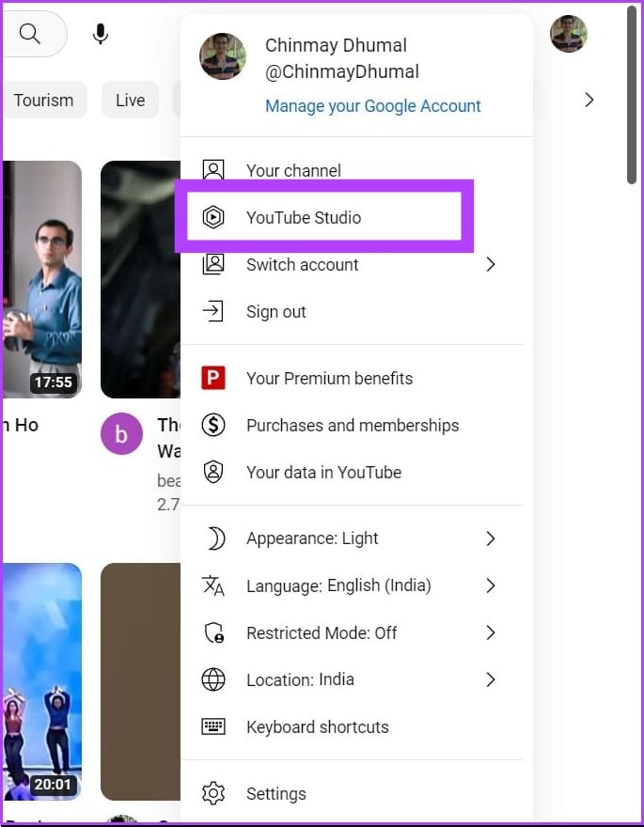
Task: Click the dollar sign purchases icon
Action: (x=213, y=425)
